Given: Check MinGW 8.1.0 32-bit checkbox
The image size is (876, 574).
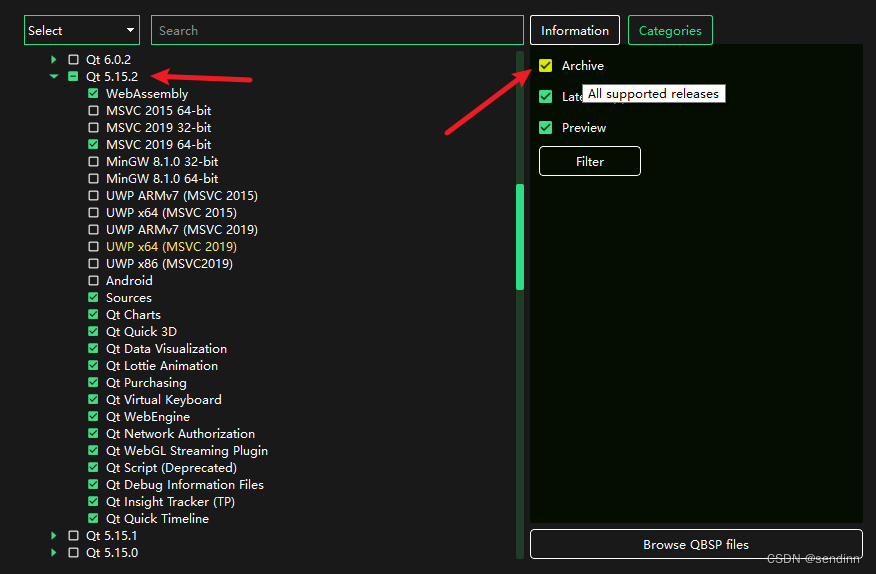Looking at the screenshot, I should coord(93,162).
